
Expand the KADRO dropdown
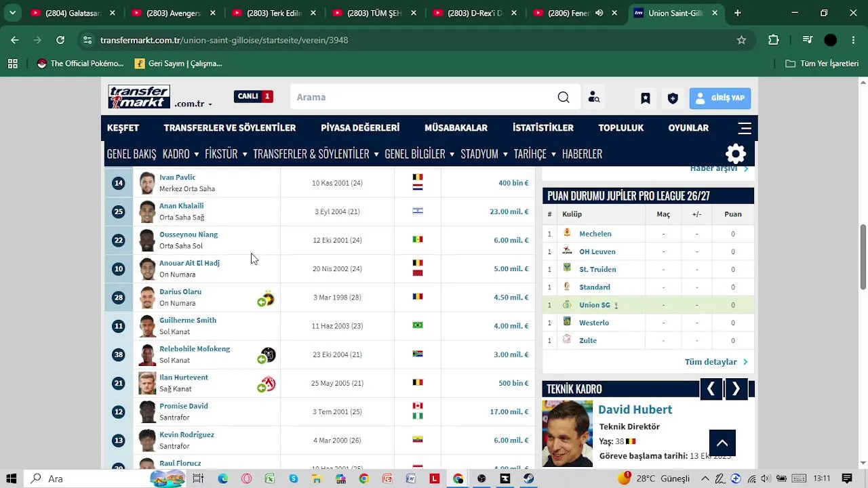(x=180, y=154)
